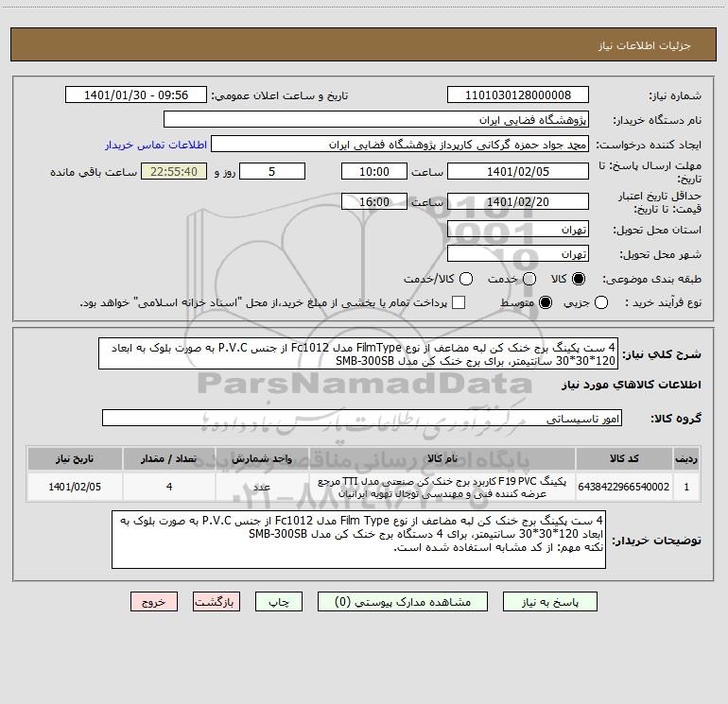The height and width of the screenshot is (704, 728).
Task: Click the ردیف column header
Action: point(686,458)
